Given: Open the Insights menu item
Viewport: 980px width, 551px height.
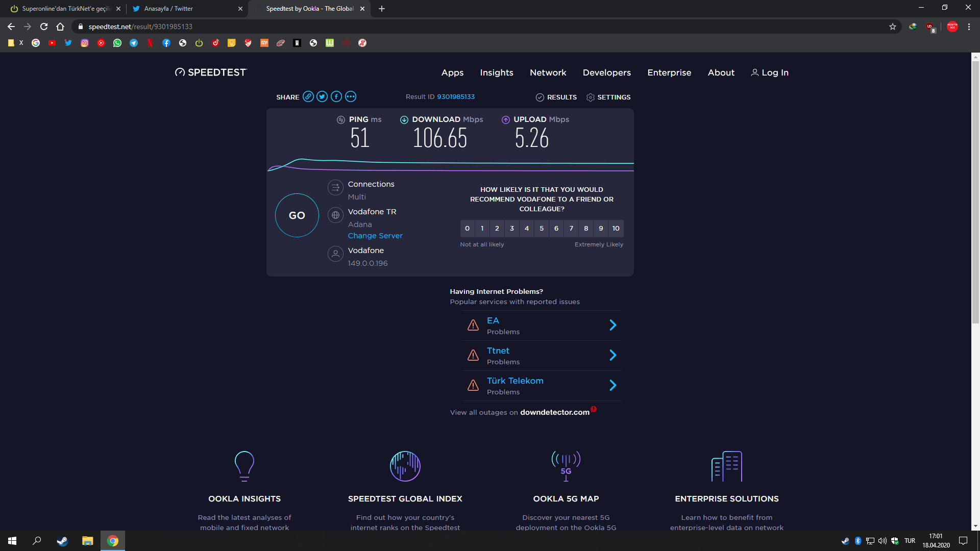Looking at the screenshot, I should (496, 72).
